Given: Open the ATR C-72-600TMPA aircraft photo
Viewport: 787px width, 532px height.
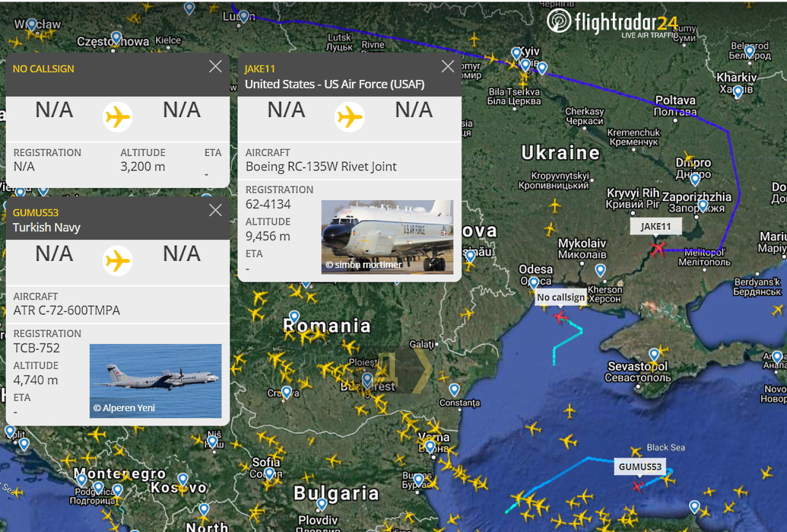Looking at the screenshot, I should (x=156, y=381).
